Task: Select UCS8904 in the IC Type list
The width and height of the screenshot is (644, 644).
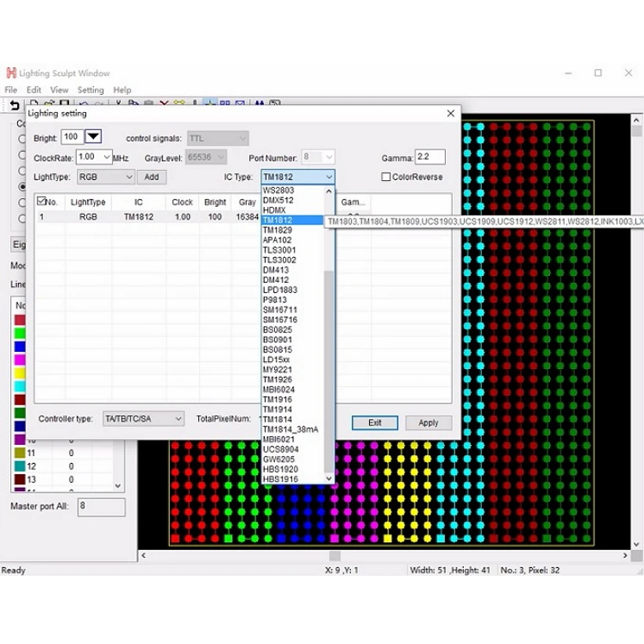Action: [293, 450]
